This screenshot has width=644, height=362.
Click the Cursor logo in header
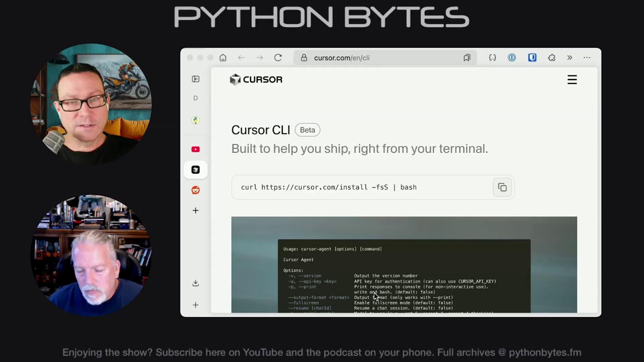click(x=256, y=79)
